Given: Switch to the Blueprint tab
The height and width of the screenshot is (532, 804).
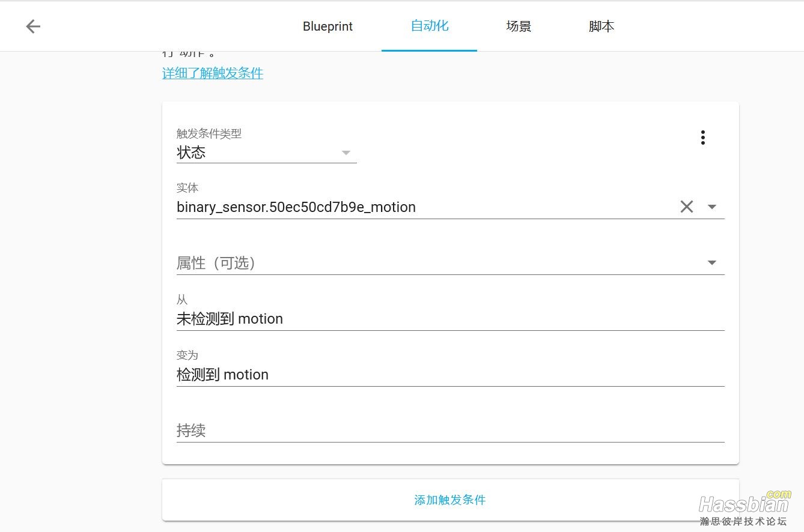Looking at the screenshot, I should (x=327, y=26).
